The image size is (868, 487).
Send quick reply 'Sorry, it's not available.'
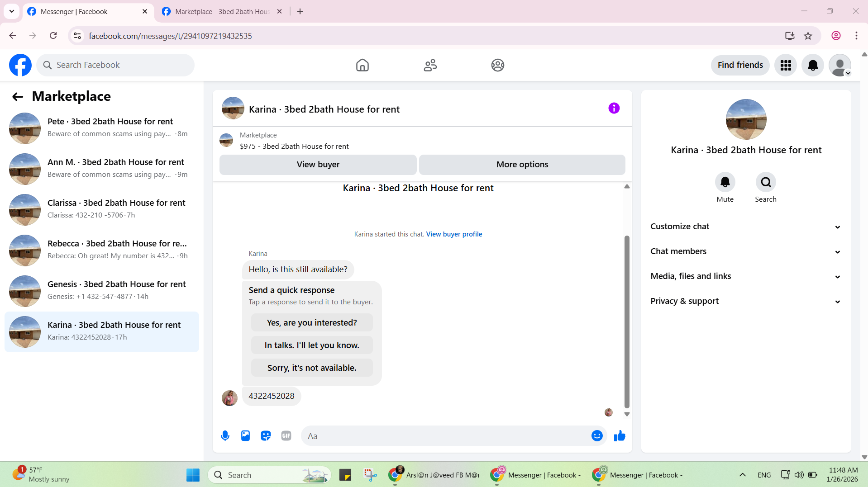click(312, 368)
